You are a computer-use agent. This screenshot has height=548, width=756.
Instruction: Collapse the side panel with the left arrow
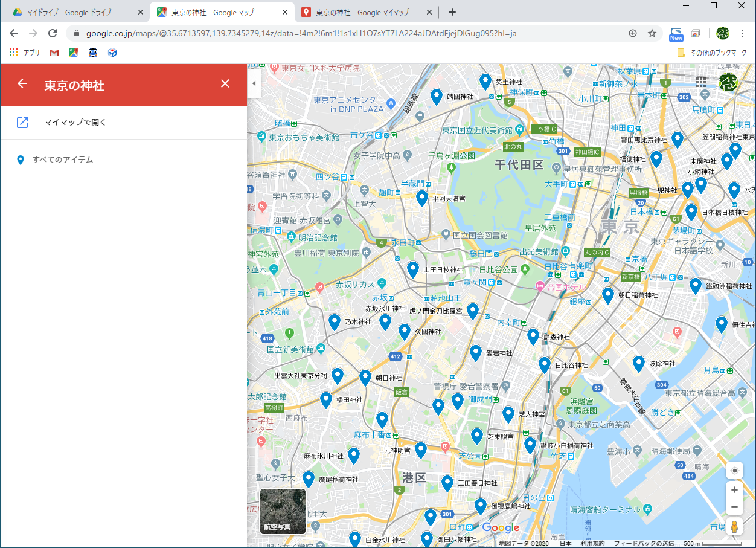pyautogui.click(x=254, y=83)
